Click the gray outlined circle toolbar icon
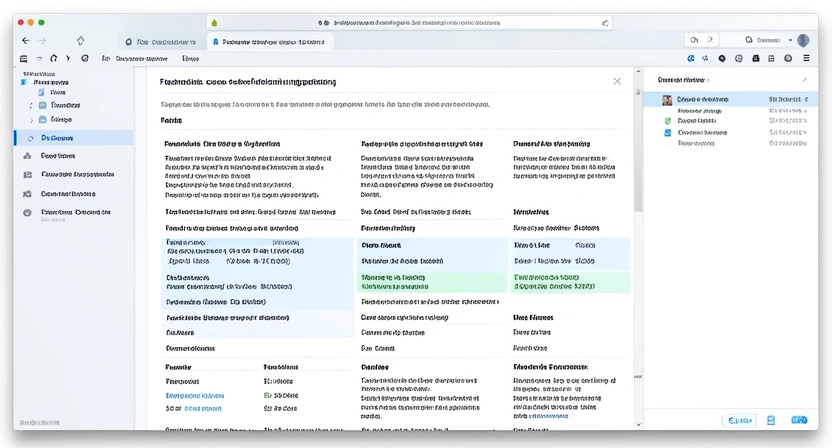Screen dimensions: 832x448 coord(739,58)
